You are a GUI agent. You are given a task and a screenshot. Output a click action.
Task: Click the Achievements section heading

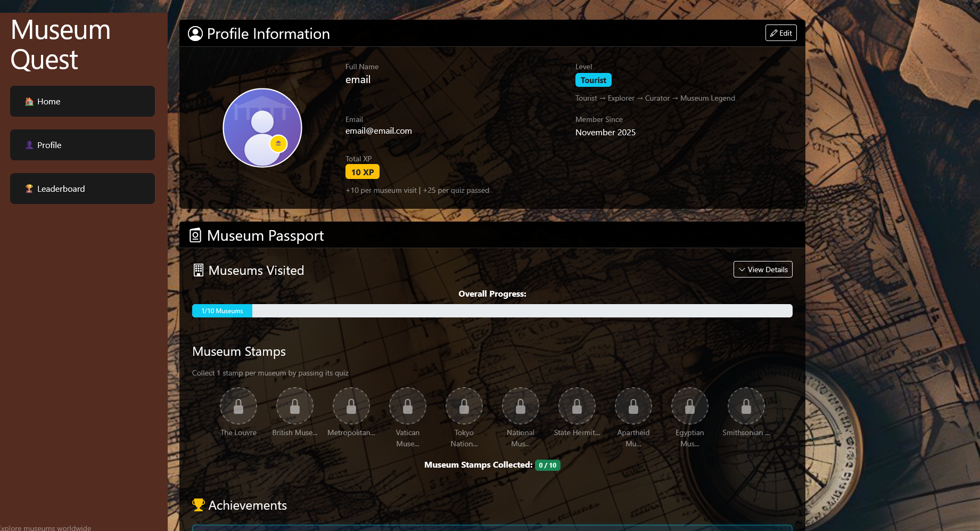coord(248,505)
